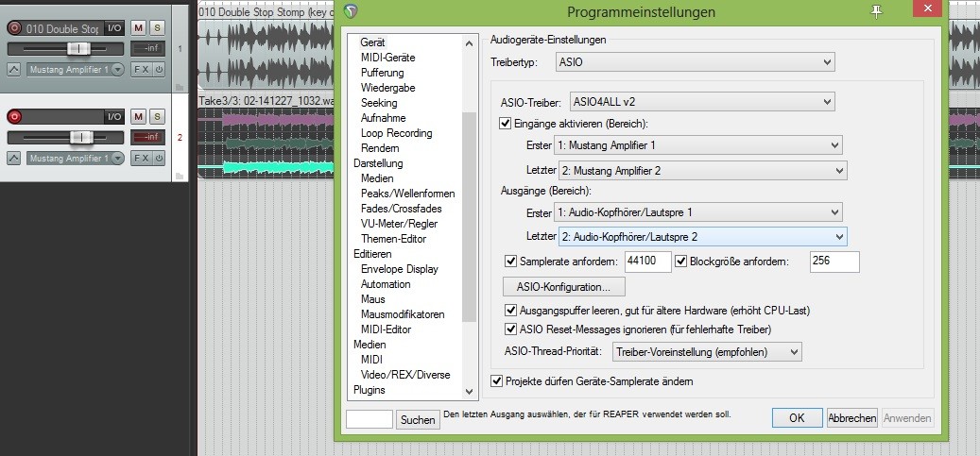The image size is (980, 456).
Task: Open input selector arrow on track 1
Action: coord(117,70)
